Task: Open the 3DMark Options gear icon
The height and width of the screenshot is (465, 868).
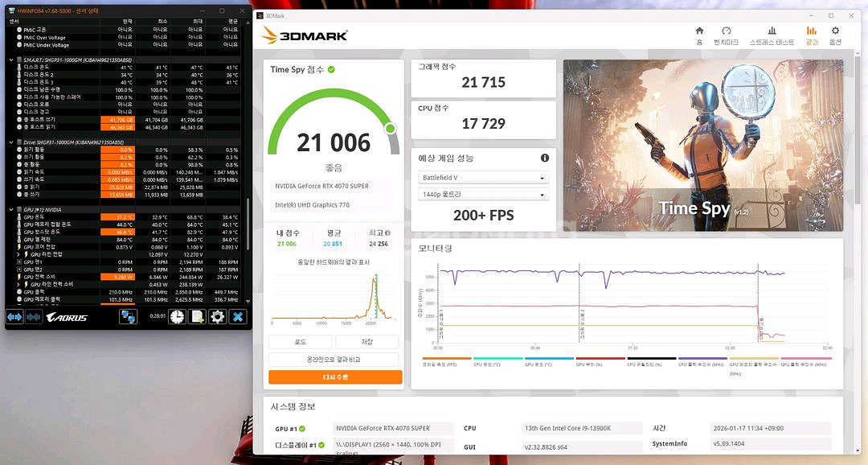Action: click(835, 35)
